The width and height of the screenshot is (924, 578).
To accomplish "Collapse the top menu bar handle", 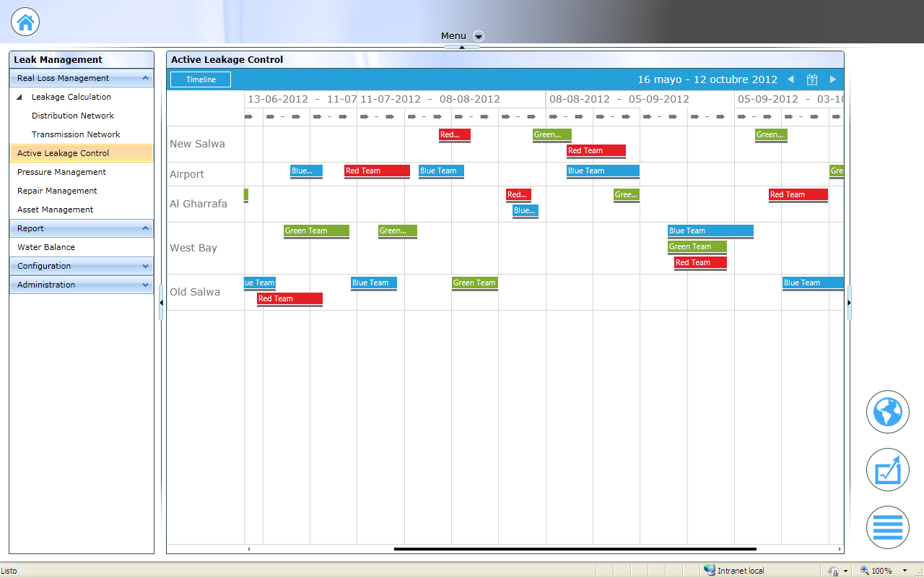I will (462, 47).
